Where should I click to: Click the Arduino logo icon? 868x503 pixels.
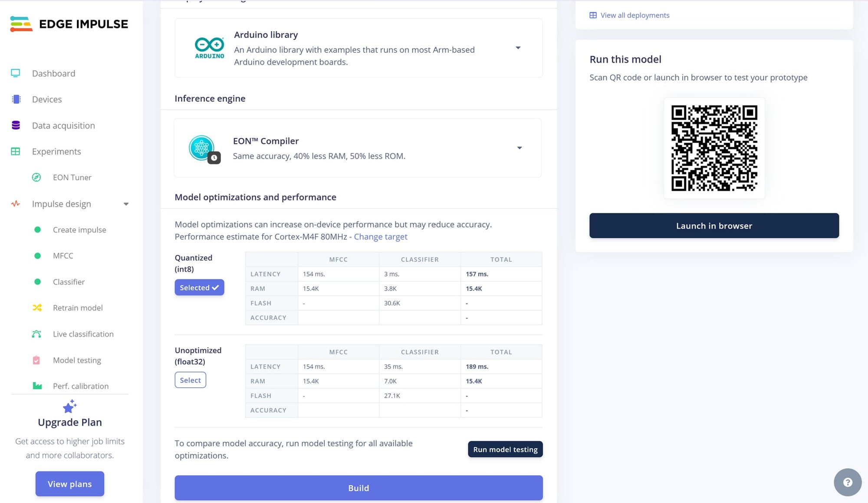pyautogui.click(x=210, y=48)
